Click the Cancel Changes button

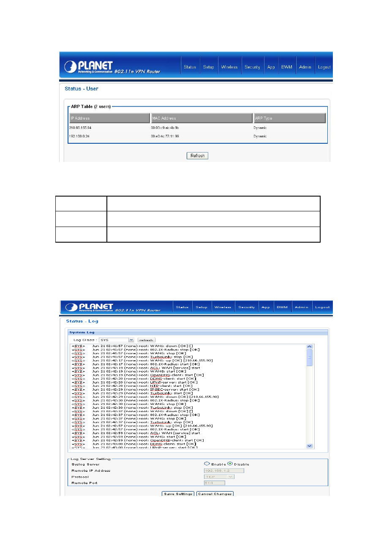pos(215,494)
